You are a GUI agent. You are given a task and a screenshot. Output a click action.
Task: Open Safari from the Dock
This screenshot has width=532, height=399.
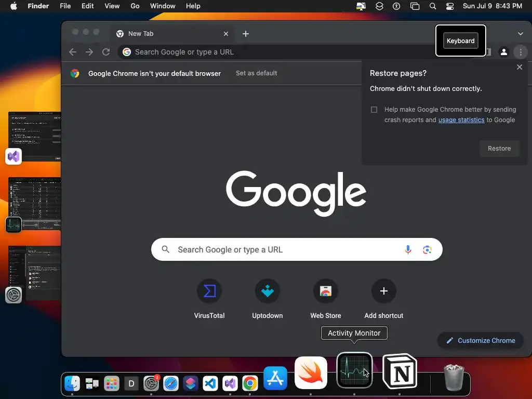click(x=170, y=384)
